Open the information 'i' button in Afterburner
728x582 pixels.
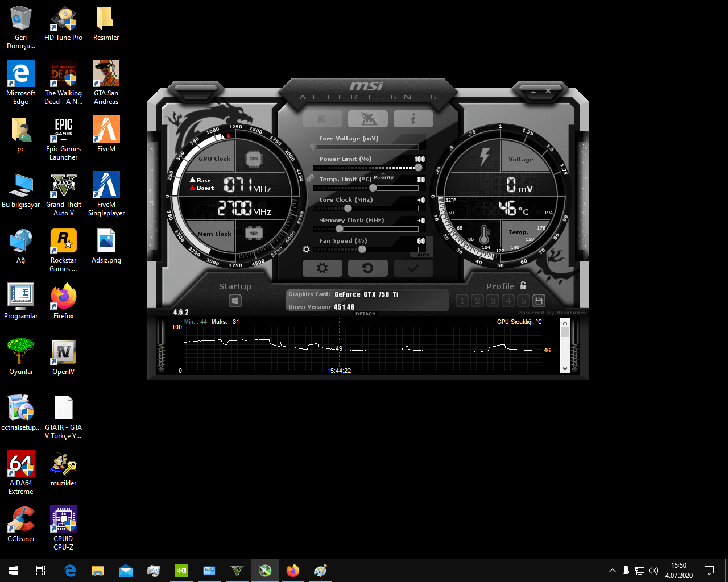tap(413, 119)
